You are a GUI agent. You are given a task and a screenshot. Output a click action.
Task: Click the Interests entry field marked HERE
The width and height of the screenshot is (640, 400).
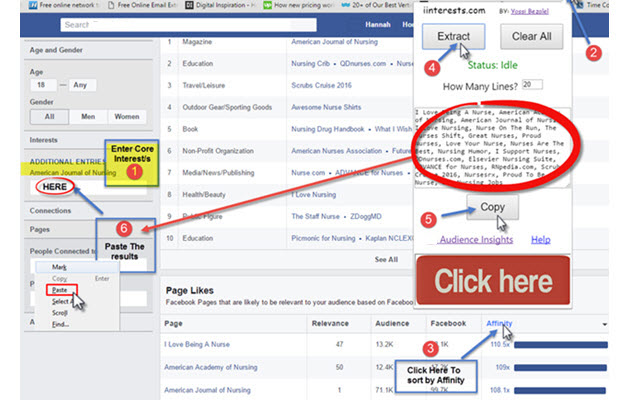click(88, 187)
